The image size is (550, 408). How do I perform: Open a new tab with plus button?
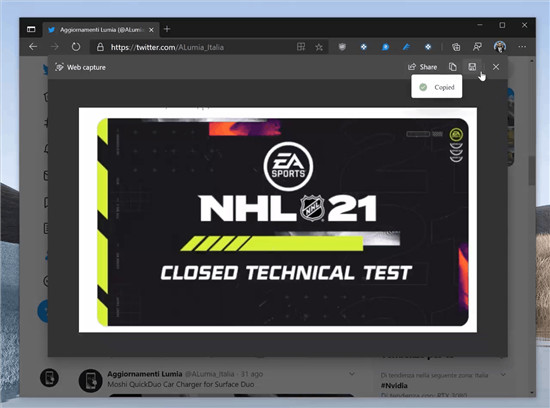coord(167,29)
